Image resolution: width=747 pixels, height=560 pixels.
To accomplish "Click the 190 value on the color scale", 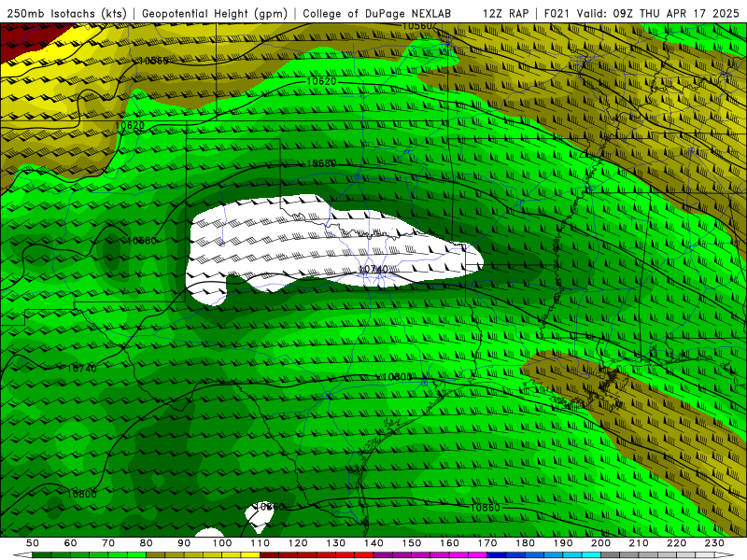I will [563, 543].
